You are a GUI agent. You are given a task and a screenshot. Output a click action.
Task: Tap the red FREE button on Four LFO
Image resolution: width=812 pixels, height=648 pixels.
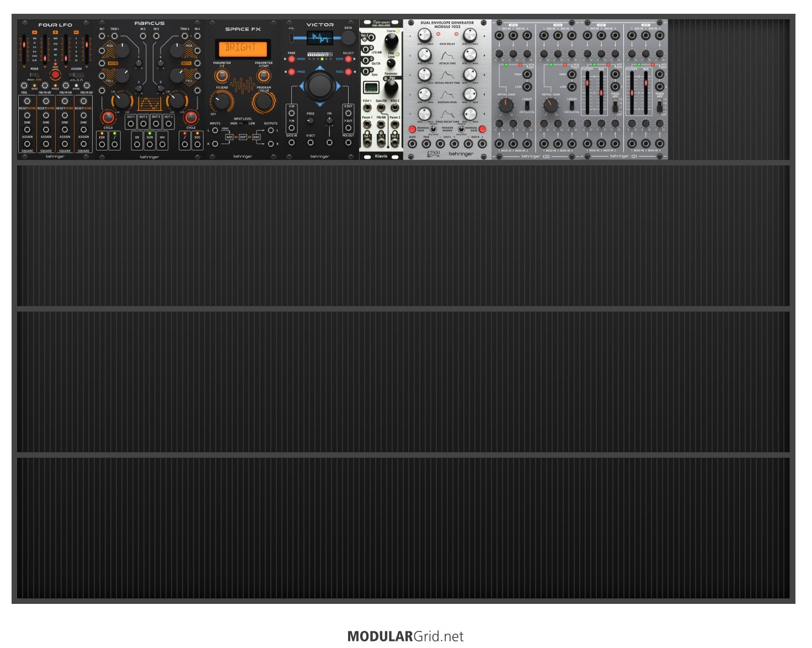coord(55,74)
